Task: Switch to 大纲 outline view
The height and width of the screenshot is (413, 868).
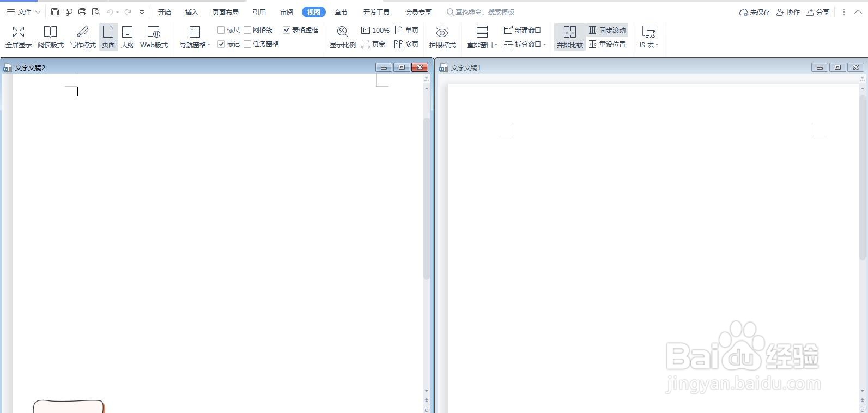Action: (128, 37)
